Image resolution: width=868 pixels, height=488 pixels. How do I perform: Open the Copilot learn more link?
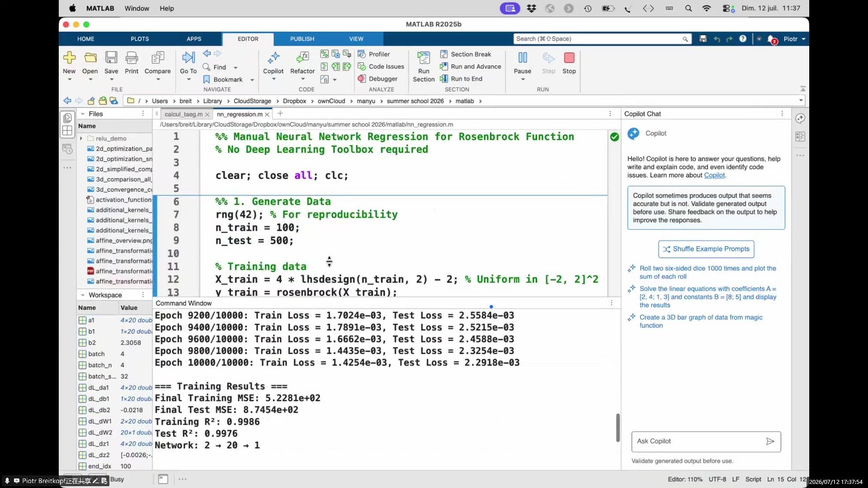click(x=714, y=175)
